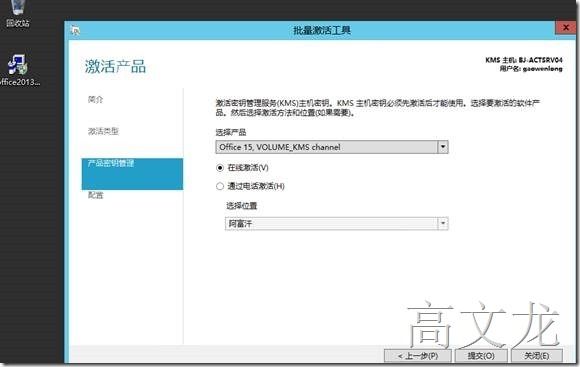
Task: Go to the 简介 step
Action: point(95,99)
